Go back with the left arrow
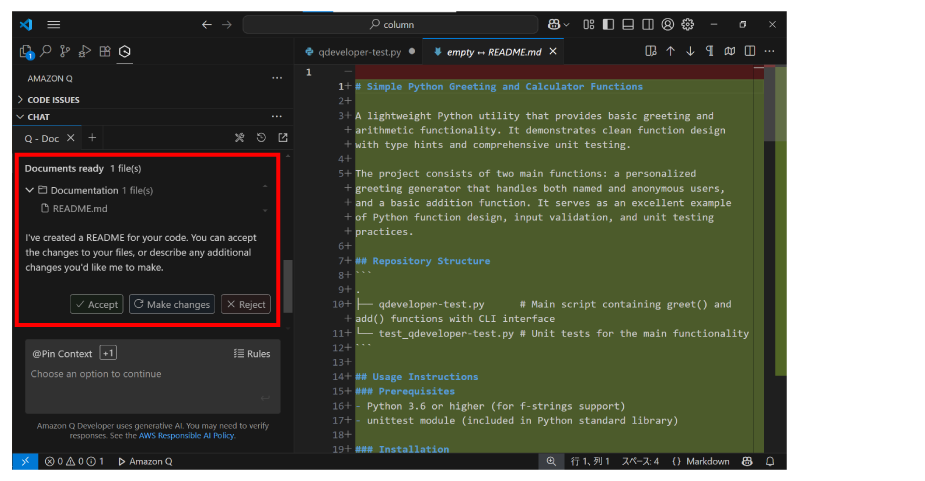 pos(206,24)
